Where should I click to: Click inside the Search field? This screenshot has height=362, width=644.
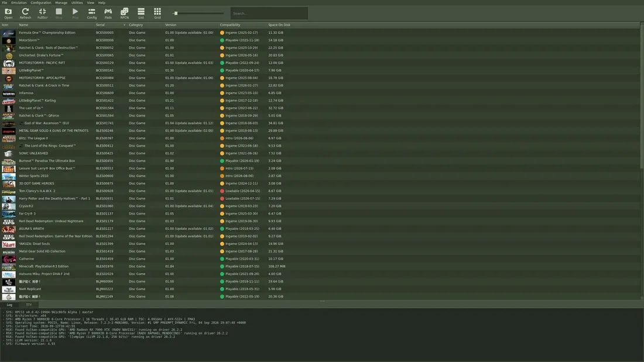269,13
